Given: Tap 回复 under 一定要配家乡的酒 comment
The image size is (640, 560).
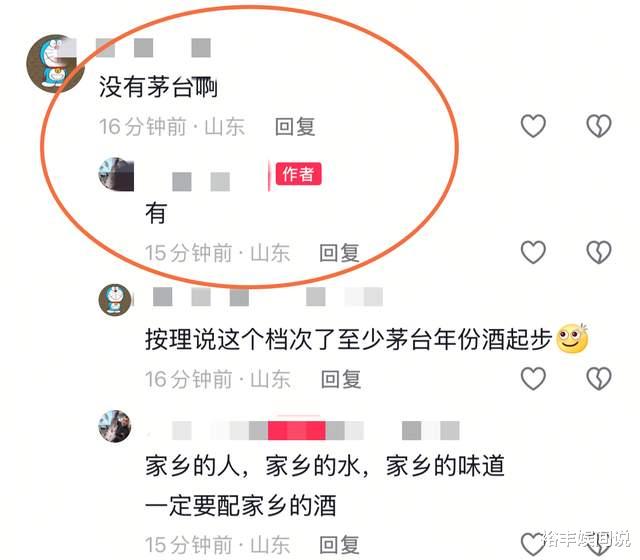Looking at the screenshot, I should [340, 545].
